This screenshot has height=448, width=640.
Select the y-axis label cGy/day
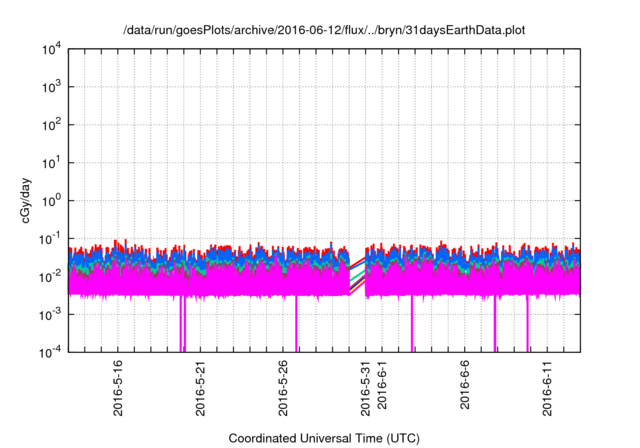[26, 200]
